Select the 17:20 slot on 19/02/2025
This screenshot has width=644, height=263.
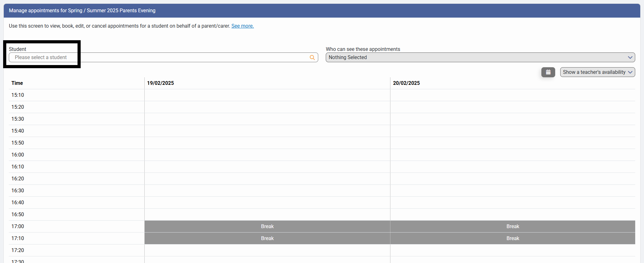tap(267, 250)
